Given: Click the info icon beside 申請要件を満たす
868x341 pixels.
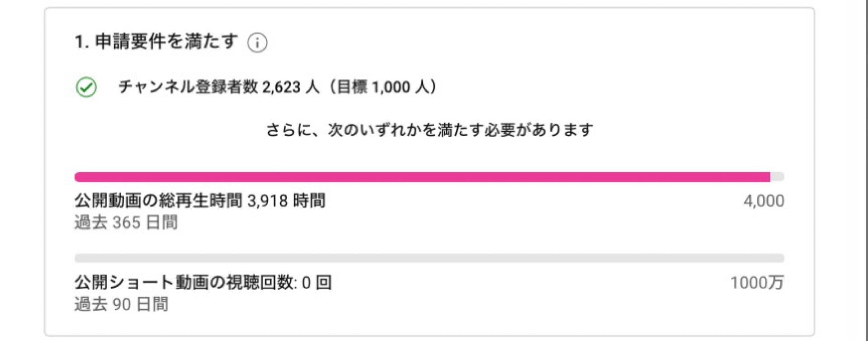Looking at the screenshot, I should [x=257, y=43].
